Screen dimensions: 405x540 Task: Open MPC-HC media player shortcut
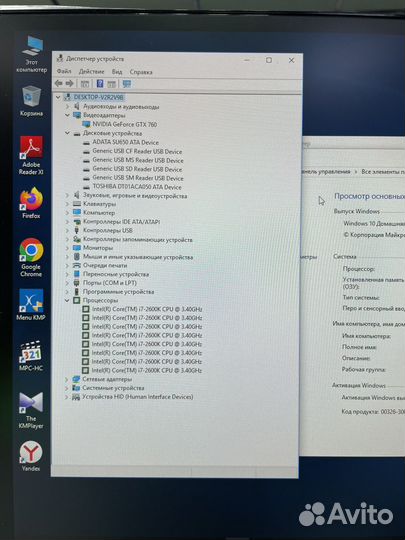click(x=31, y=356)
